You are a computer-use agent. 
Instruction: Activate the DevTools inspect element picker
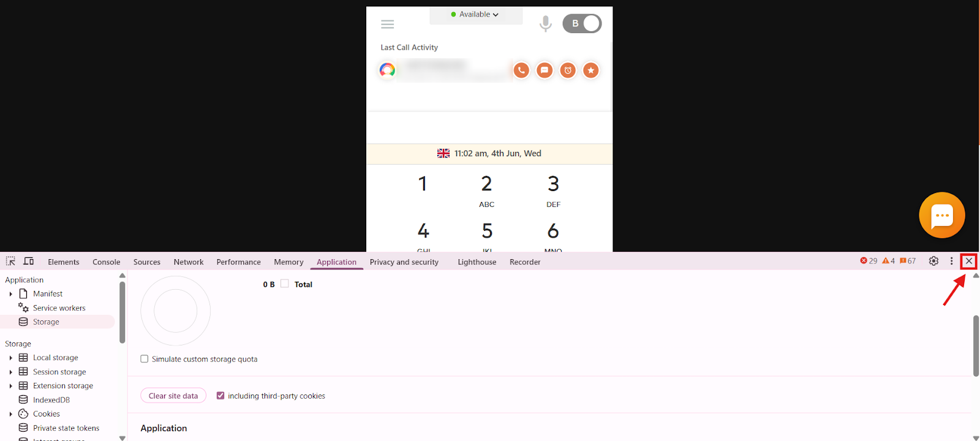pos(10,262)
